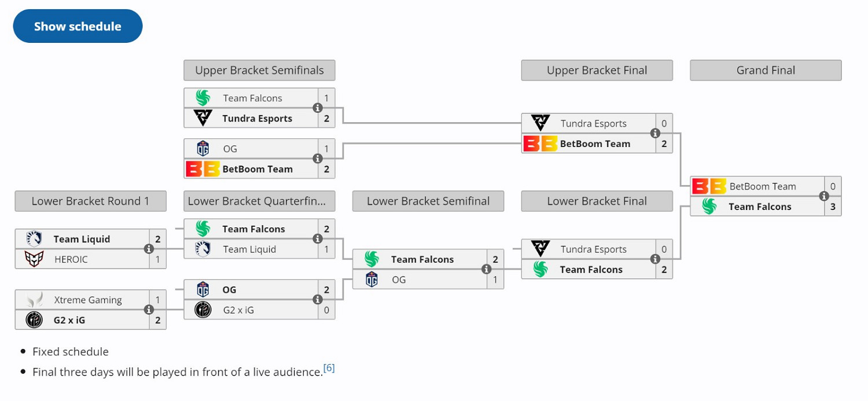Image resolution: width=868 pixels, height=401 pixels.
Task: Click the Xtreme Gaming logo
Action: pos(34,300)
